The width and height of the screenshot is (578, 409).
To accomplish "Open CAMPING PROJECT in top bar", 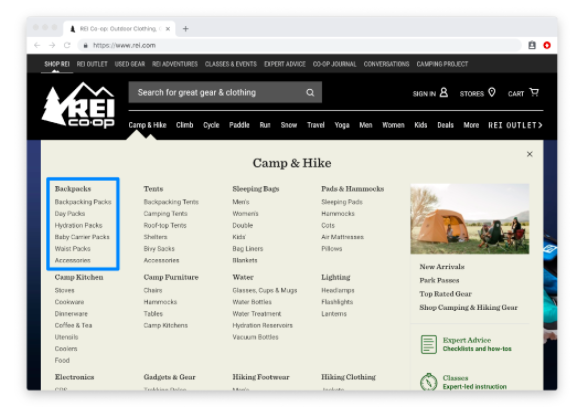I will pyautogui.click(x=442, y=64).
